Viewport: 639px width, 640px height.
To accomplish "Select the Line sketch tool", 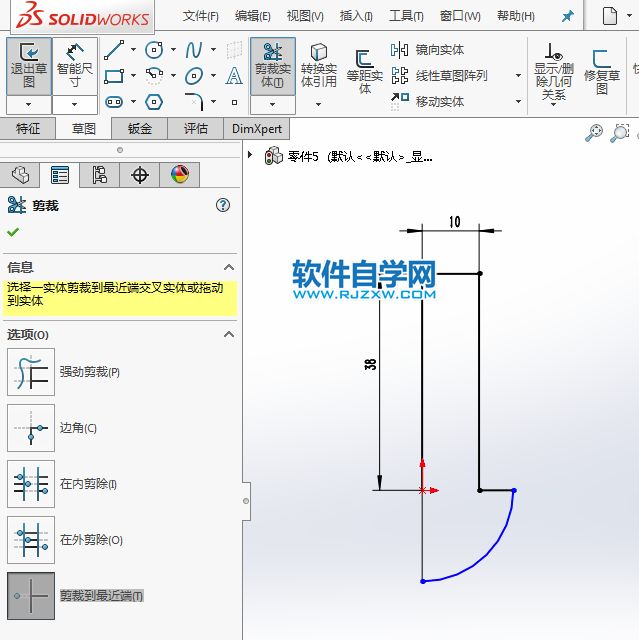I will [114, 50].
